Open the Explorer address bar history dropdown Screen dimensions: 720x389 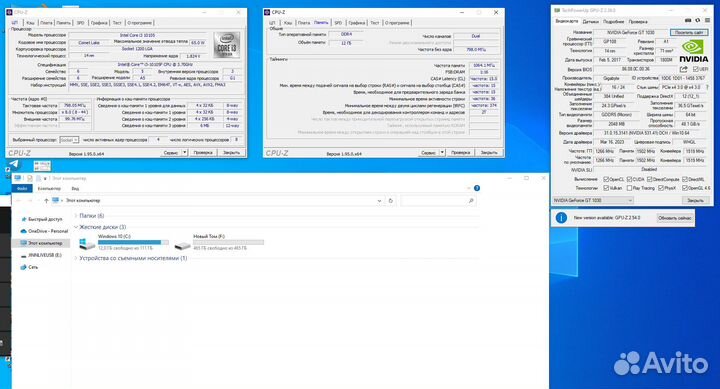pos(379,201)
